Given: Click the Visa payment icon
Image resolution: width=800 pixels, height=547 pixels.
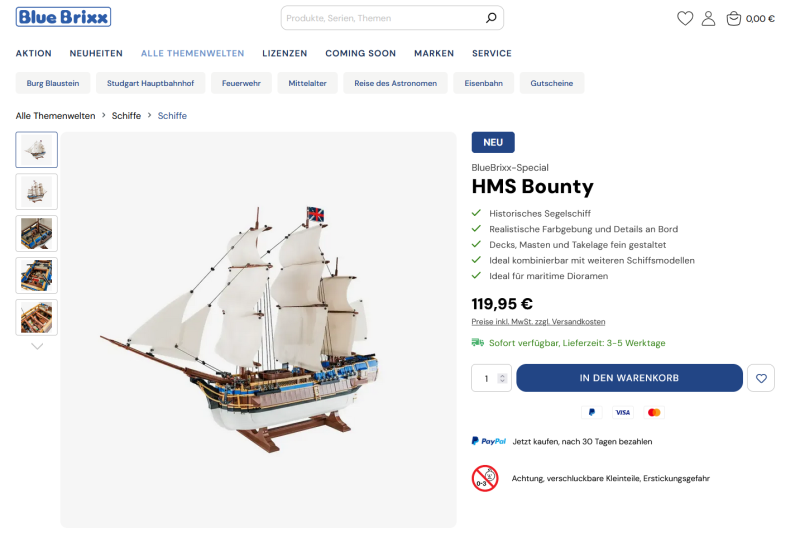Looking at the screenshot, I should [x=623, y=412].
